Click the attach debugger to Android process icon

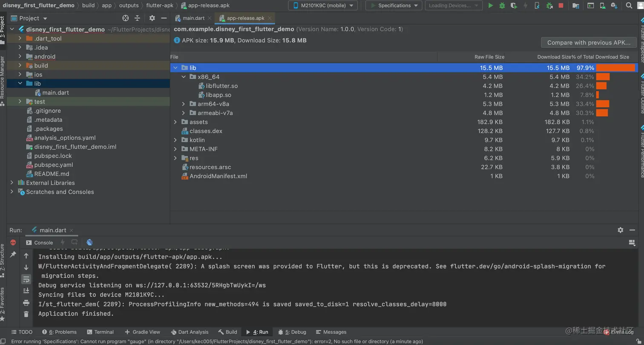[549, 6]
